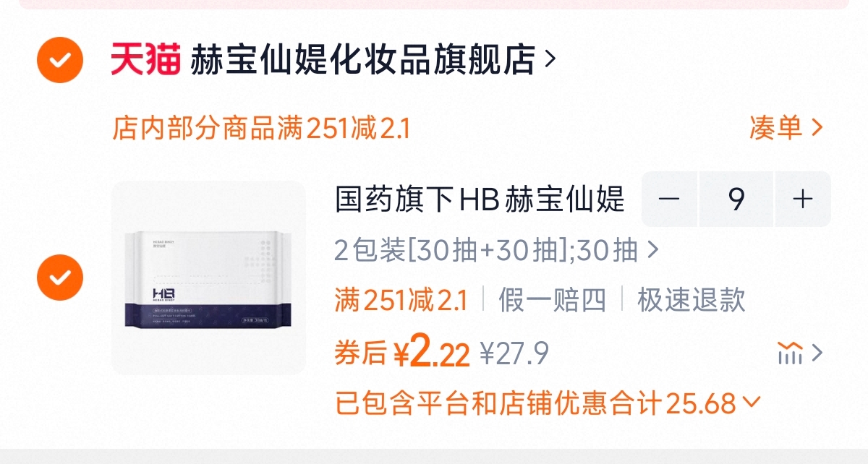This screenshot has width=868, height=464.
Task: Uncheck the 赫宝仙媞化妆品旗舰店 store checkbox
Action: (60, 59)
